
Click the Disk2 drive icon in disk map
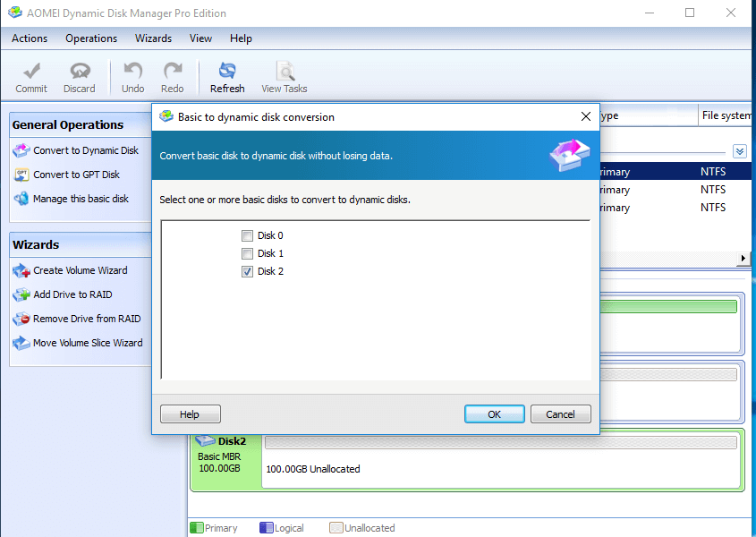click(205, 440)
